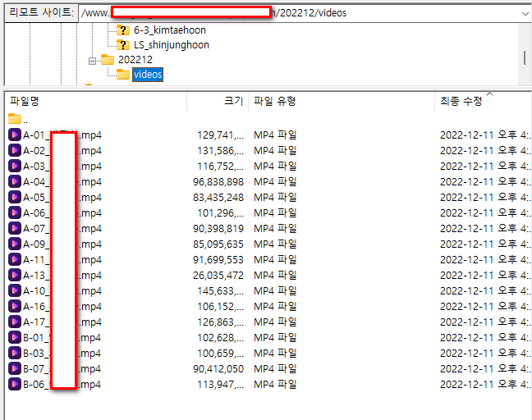Click the file size 83,435,248
This screenshot has width=532, height=420.
coord(218,198)
